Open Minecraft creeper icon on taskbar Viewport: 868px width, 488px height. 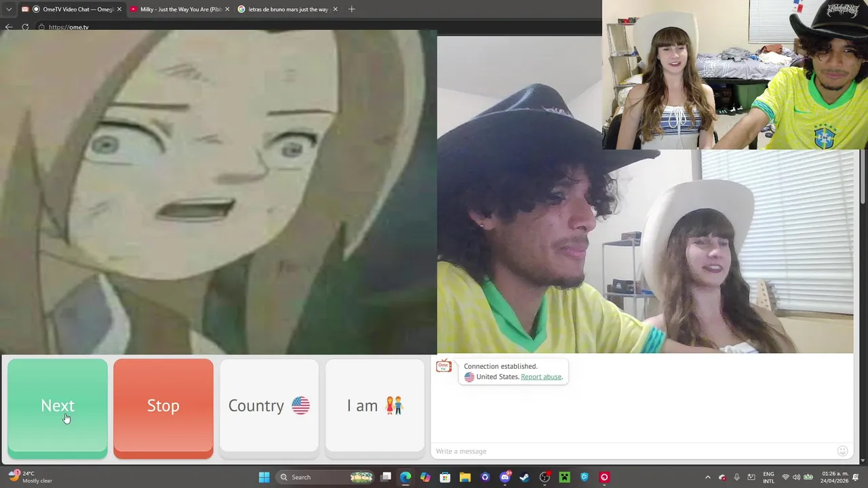coord(564,477)
